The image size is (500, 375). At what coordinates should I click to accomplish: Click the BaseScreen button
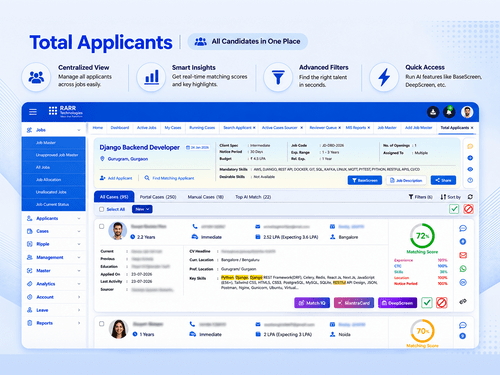[x=365, y=180]
